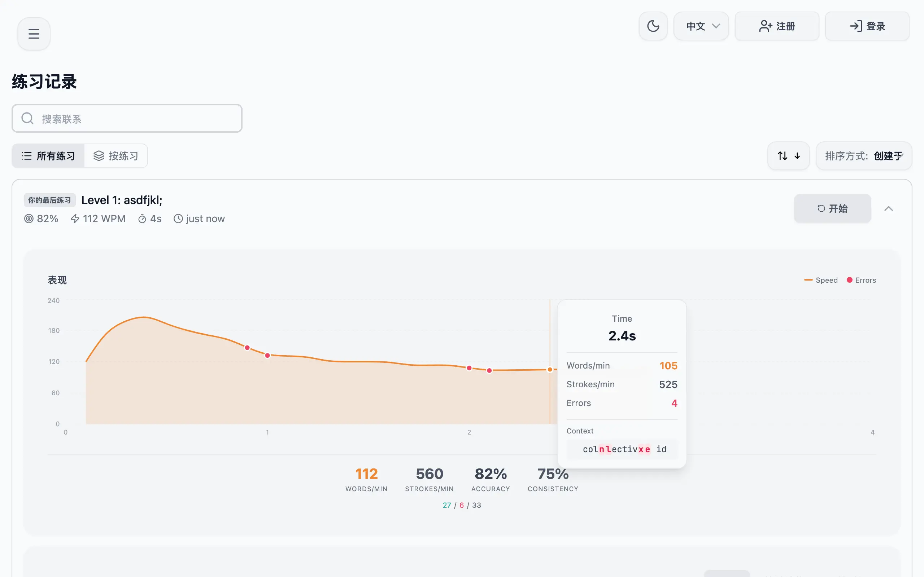
Task: Click the stopwatch icon next to 4s
Action: tap(142, 218)
